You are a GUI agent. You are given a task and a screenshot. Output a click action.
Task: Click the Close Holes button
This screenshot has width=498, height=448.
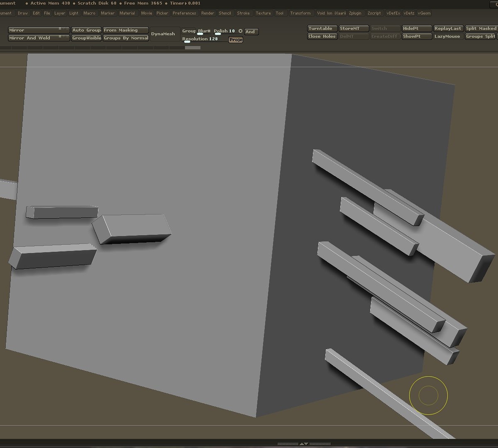coord(322,37)
